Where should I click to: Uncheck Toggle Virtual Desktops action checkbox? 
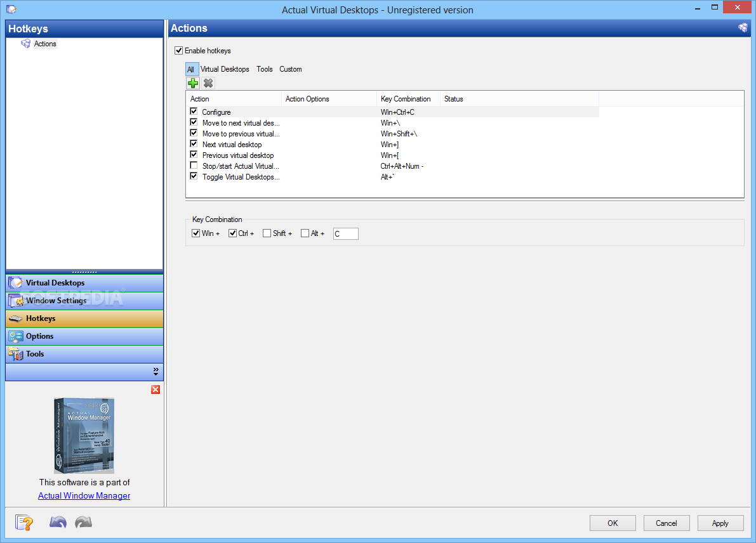[x=194, y=176]
